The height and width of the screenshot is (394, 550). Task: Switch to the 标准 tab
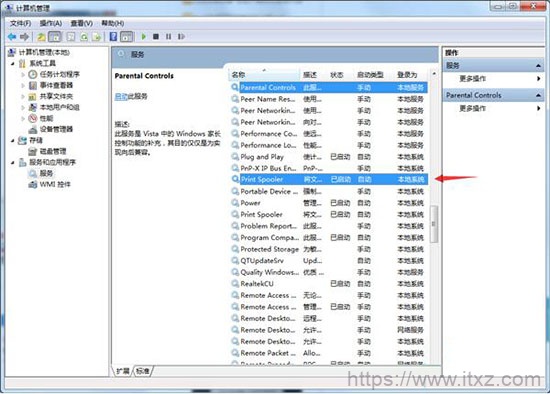click(143, 371)
